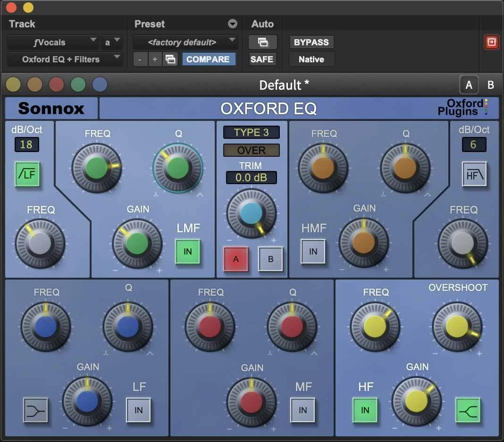Image resolution: width=504 pixels, height=442 pixels.
Task: Click the HF yellow GAIN knob
Action: [x=417, y=401]
